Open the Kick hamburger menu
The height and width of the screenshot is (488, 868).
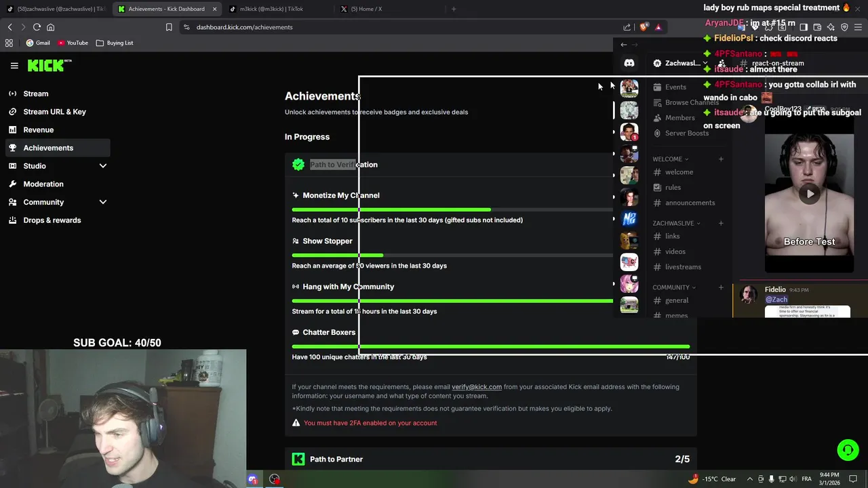[14, 66]
